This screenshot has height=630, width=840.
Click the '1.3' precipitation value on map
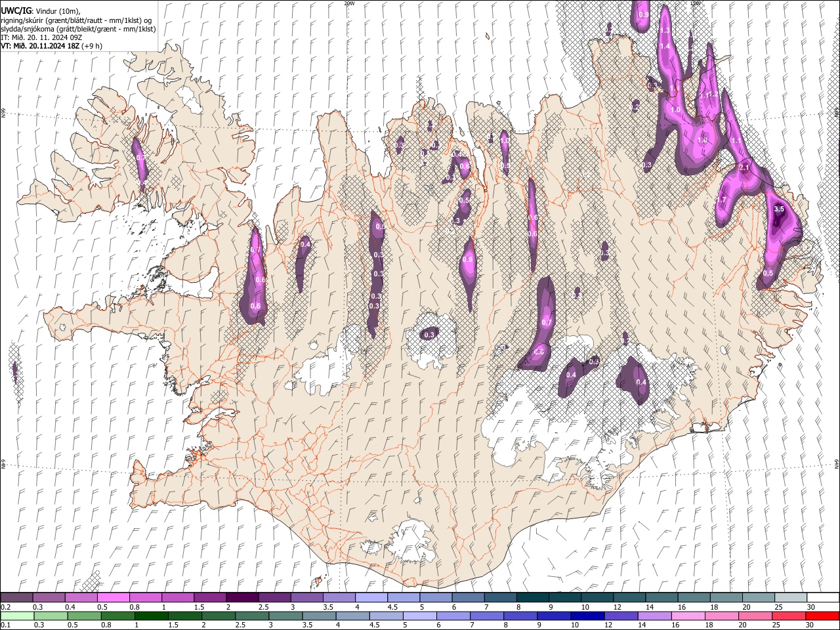pos(665,30)
